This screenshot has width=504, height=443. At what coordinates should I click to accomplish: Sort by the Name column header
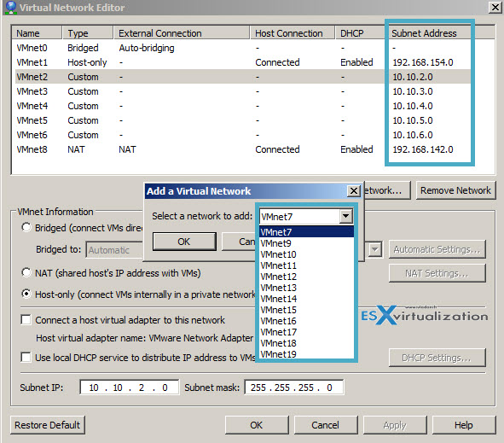point(37,33)
